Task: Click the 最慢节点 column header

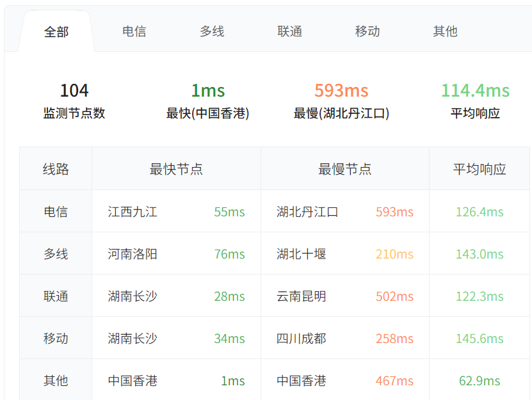Action: (345, 169)
